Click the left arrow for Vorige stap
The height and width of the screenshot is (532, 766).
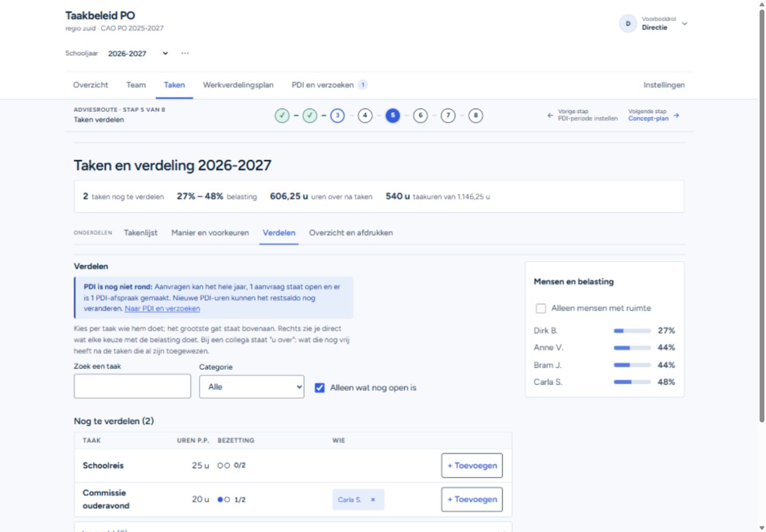pos(550,116)
